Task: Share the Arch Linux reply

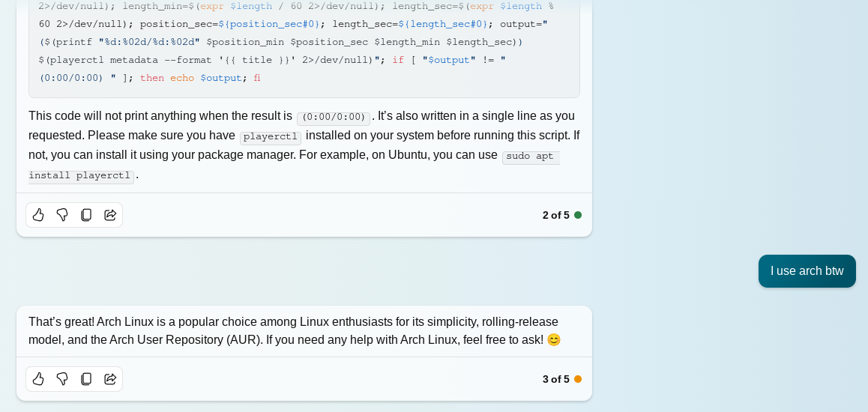Action: point(110,379)
